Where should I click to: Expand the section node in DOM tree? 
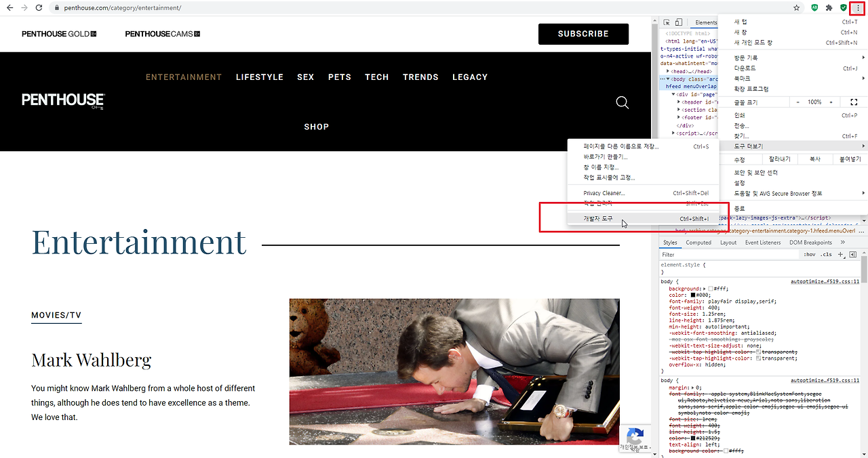click(680, 110)
